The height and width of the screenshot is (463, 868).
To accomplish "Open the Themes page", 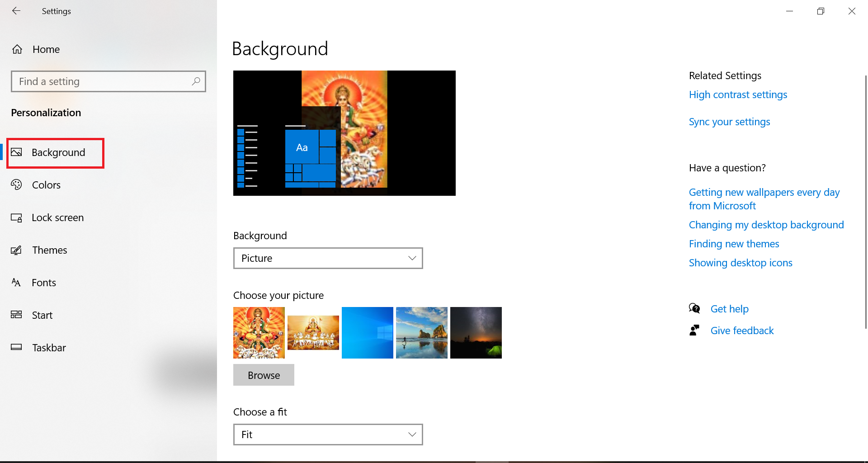I will click(50, 250).
